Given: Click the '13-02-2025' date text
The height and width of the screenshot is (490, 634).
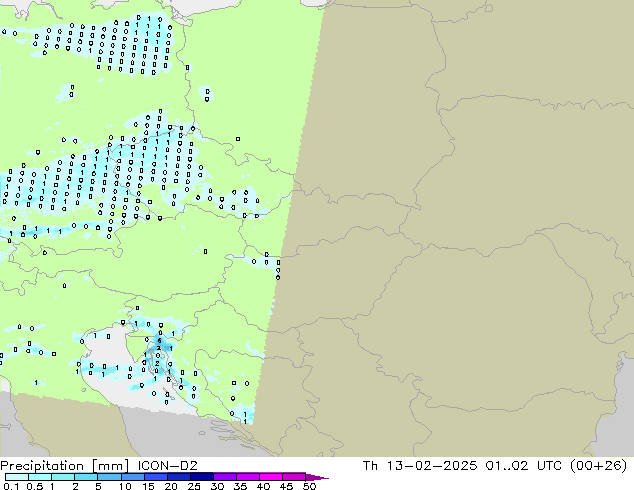Looking at the screenshot, I should (x=431, y=466).
